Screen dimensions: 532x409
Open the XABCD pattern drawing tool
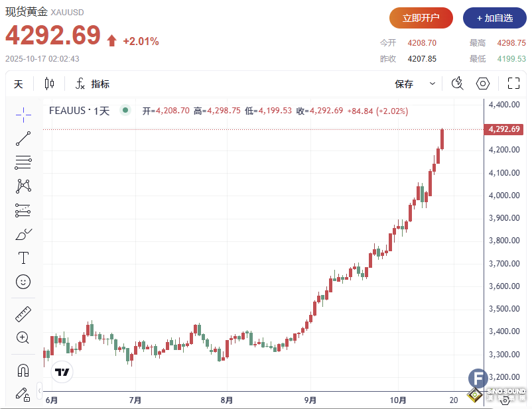(23, 186)
